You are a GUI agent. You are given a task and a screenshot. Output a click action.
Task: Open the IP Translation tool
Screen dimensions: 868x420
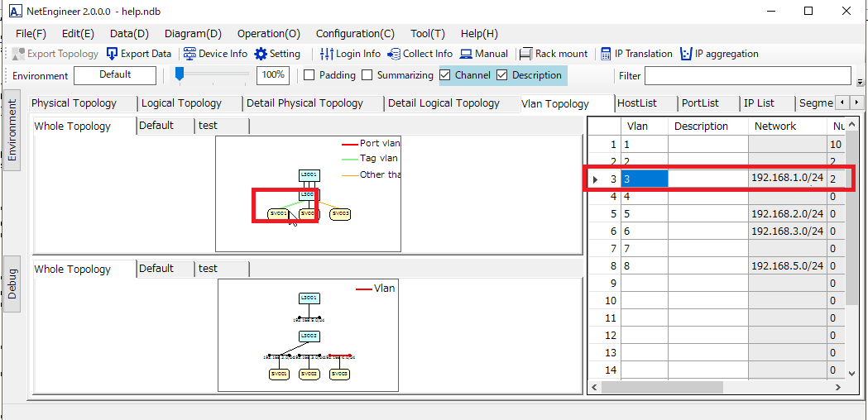pos(607,54)
